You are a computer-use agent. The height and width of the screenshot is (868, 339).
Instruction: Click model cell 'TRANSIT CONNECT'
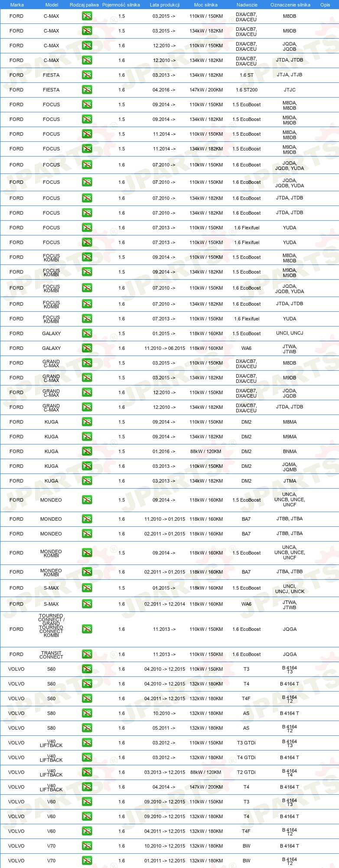point(51,655)
